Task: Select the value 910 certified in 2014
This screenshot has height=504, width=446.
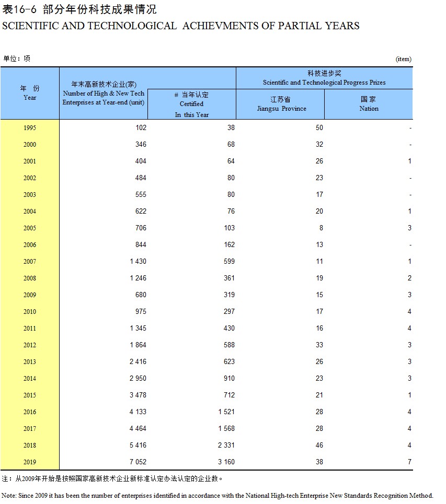Action: [229, 378]
